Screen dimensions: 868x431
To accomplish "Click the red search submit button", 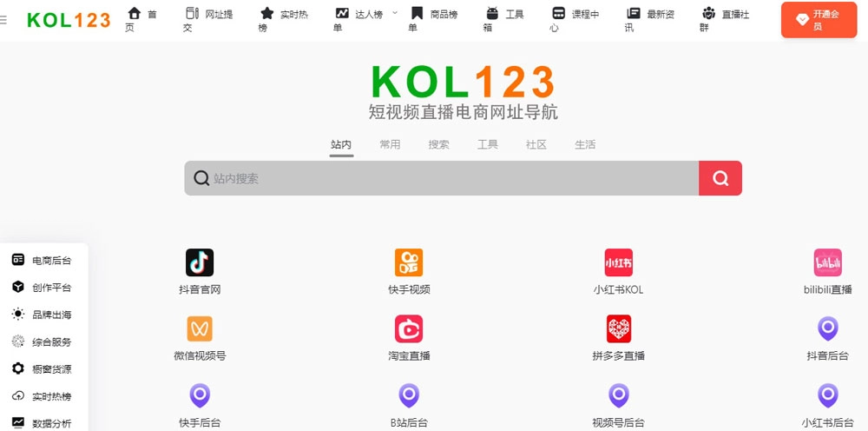I will tap(720, 178).
